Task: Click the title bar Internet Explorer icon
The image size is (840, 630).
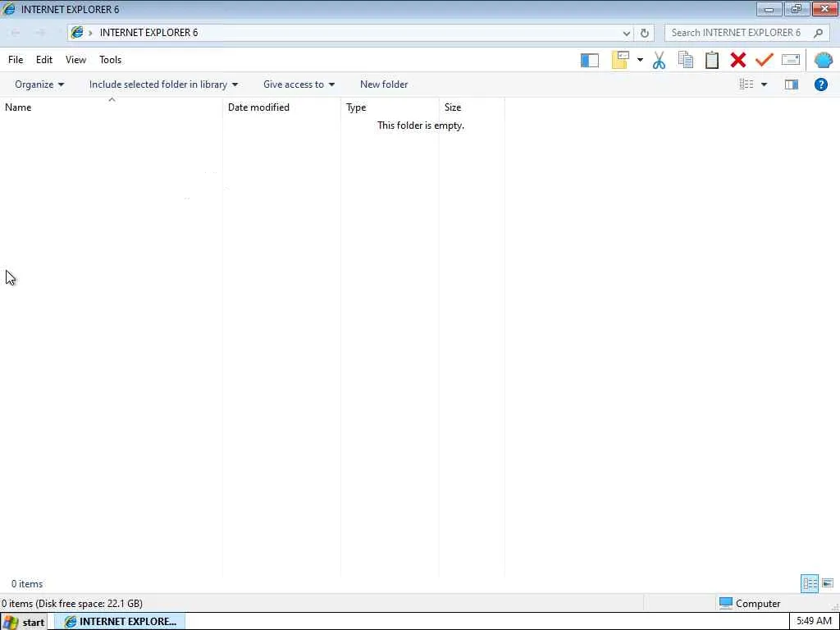Action: pos(9,9)
